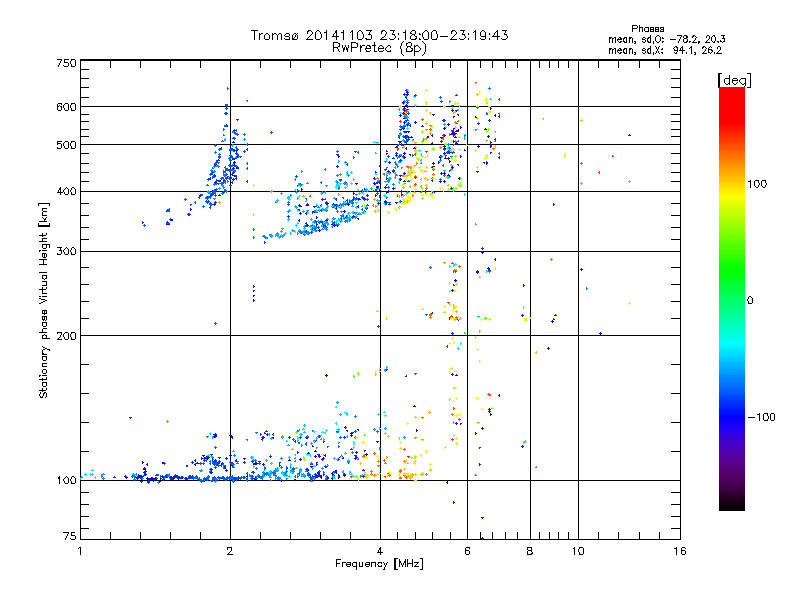Click the y-axis label '750'
The width and height of the screenshot is (800, 600).
coord(66,63)
